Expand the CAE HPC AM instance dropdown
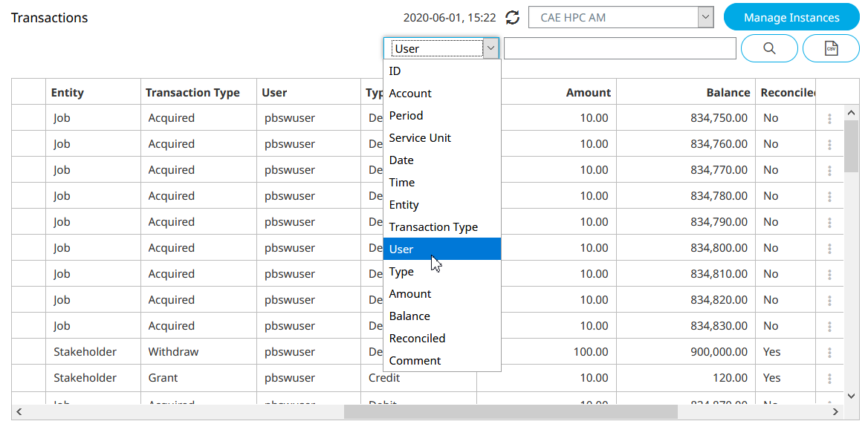 point(705,18)
